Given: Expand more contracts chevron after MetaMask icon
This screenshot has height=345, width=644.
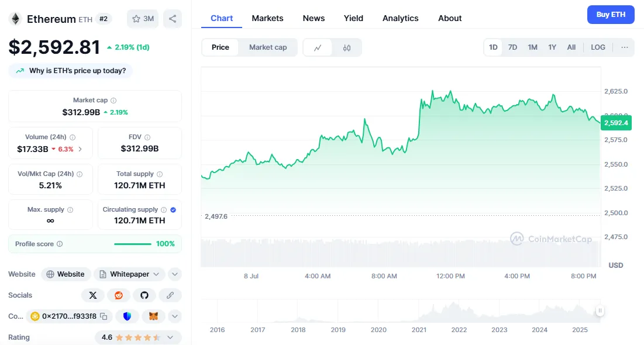Looking at the screenshot, I should (175, 316).
